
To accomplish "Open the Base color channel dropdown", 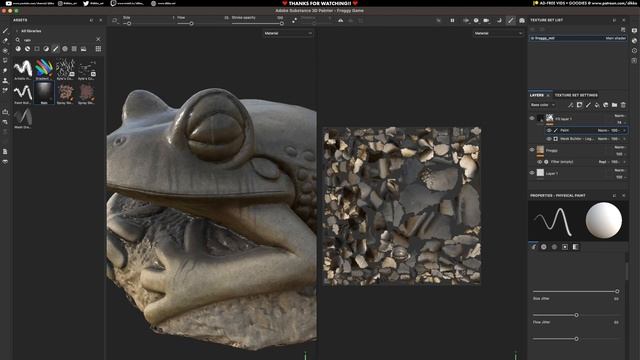I will [542, 105].
